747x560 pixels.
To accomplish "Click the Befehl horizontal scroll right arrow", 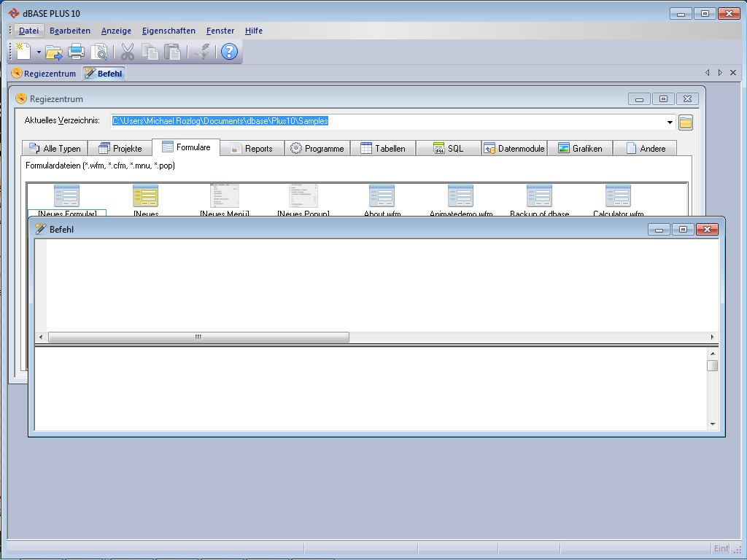I will 713,337.
